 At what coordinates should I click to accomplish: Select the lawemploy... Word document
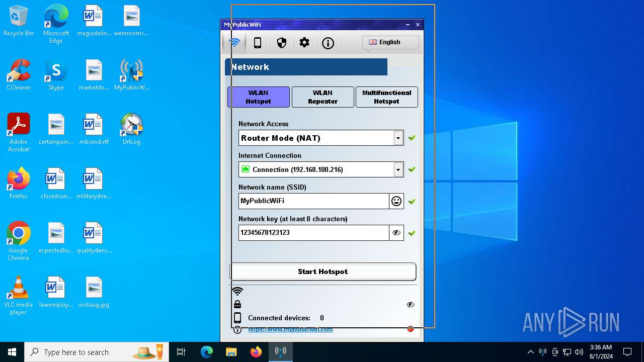point(56,293)
